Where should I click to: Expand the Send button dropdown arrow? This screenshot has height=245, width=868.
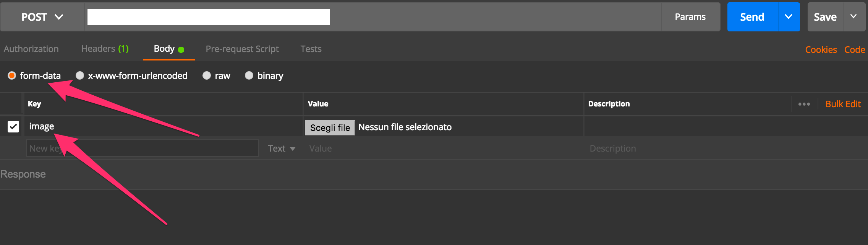[x=789, y=17]
